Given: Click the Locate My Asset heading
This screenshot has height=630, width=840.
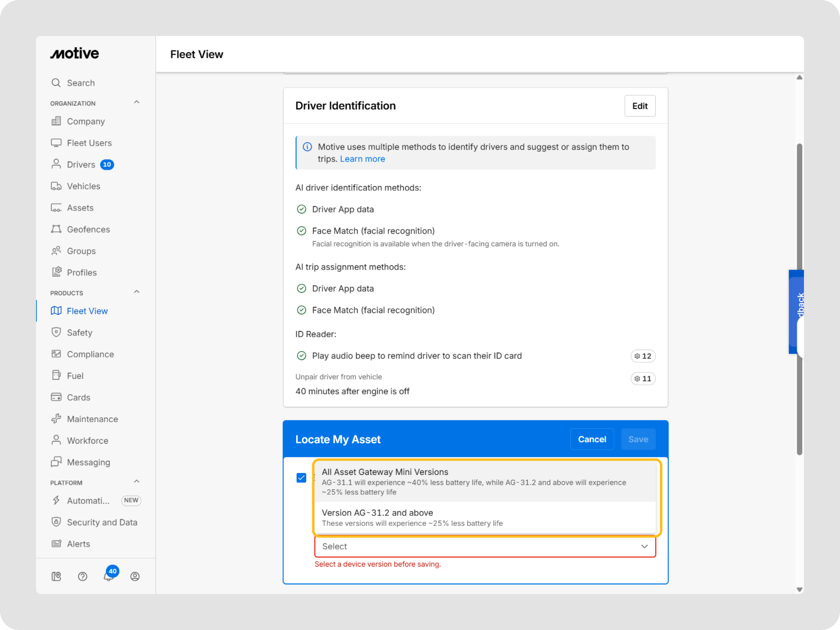Looking at the screenshot, I should coord(338,440).
